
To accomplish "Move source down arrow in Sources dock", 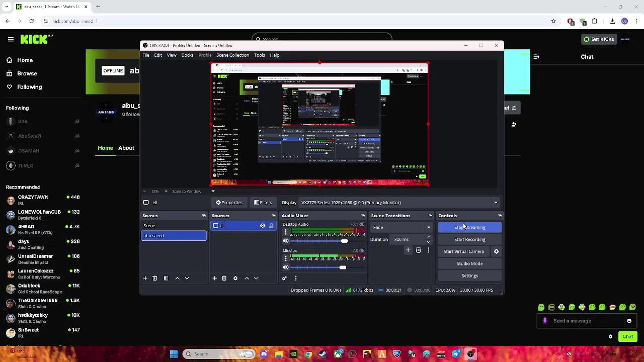I will 256,278.
